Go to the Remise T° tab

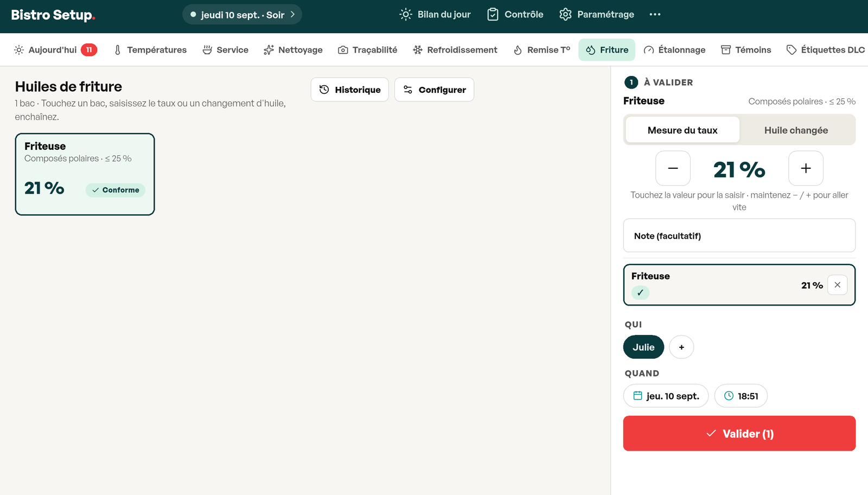tap(541, 50)
